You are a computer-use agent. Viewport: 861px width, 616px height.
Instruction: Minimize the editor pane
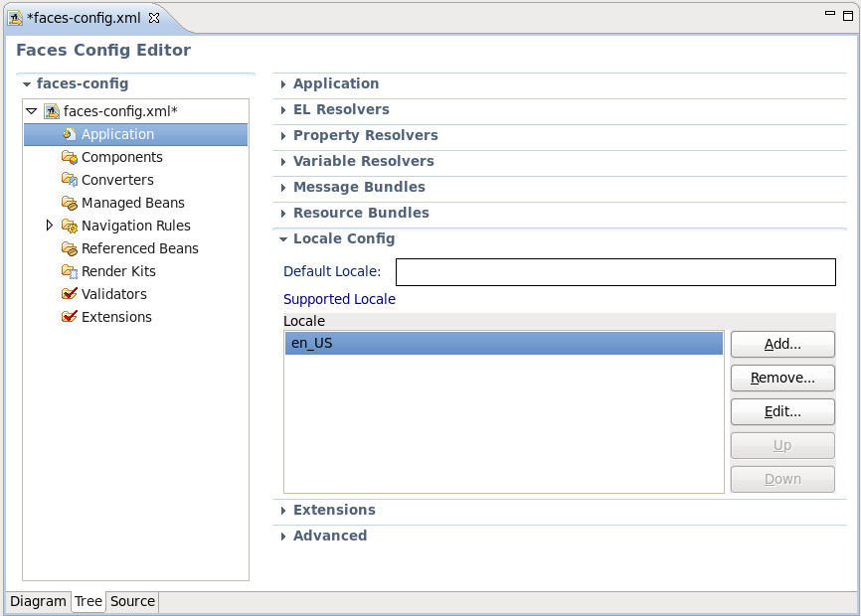point(830,13)
